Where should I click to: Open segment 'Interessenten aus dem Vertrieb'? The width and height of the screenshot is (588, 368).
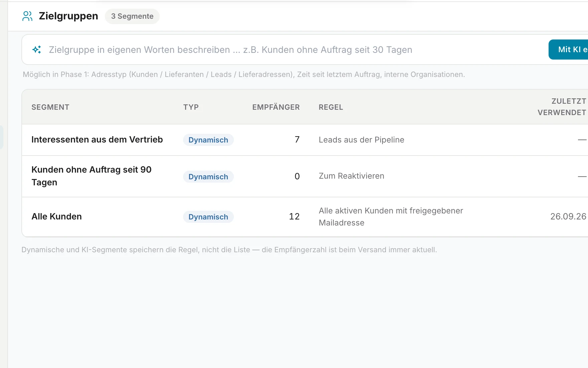[x=97, y=140]
